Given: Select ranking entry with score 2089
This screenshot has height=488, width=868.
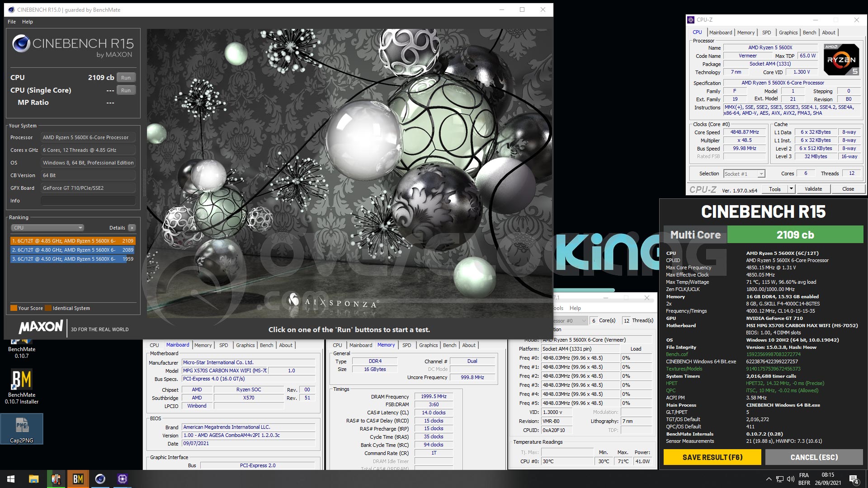Looking at the screenshot, I should coord(73,250).
